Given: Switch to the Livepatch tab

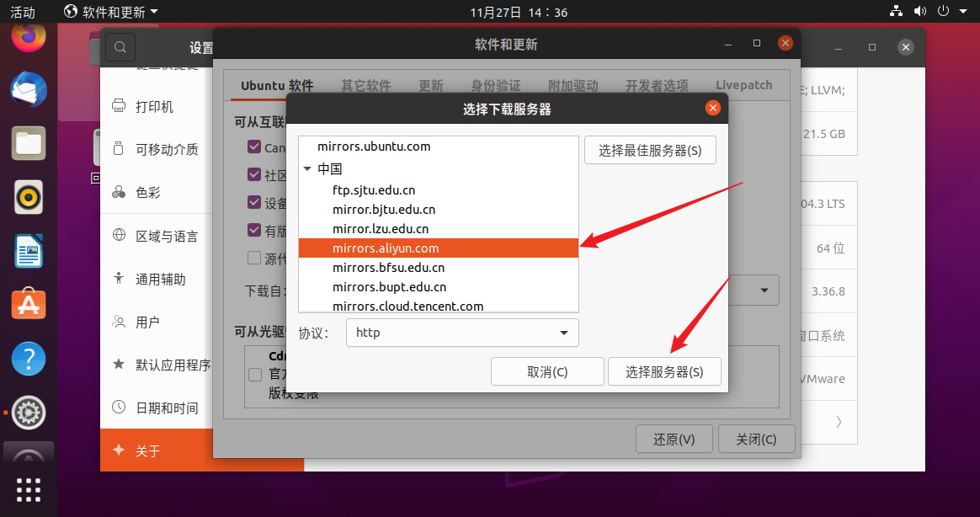Looking at the screenshot, I should (x=743, y=86).
